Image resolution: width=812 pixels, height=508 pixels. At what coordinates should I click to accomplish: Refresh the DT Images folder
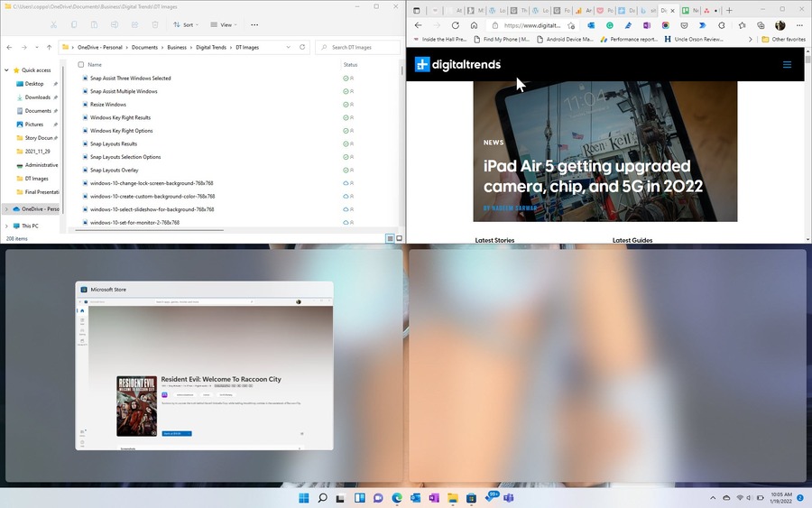pyautogui.click(x=302, y=47)
